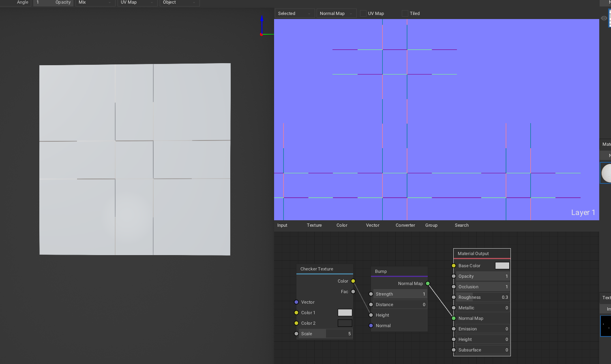This screenshot has height=364, width=611.
Task: Click the Layer 1 label
Action: (x=583, y=212)
